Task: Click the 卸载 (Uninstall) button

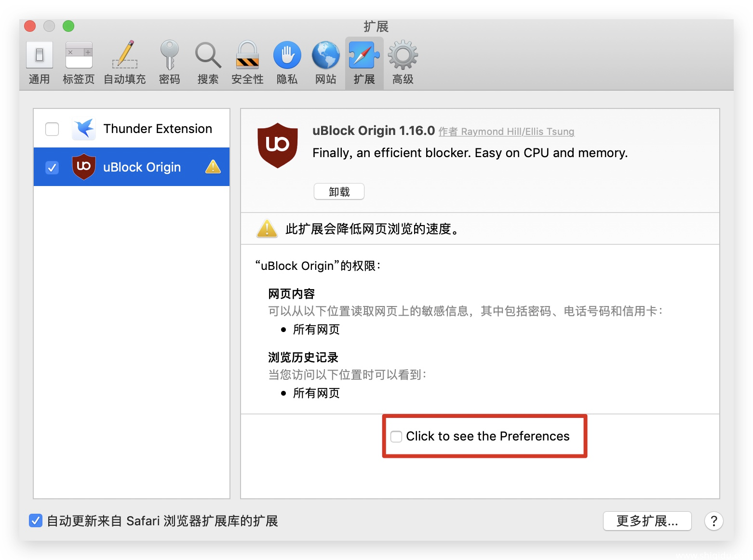Action: click(339, 191)
